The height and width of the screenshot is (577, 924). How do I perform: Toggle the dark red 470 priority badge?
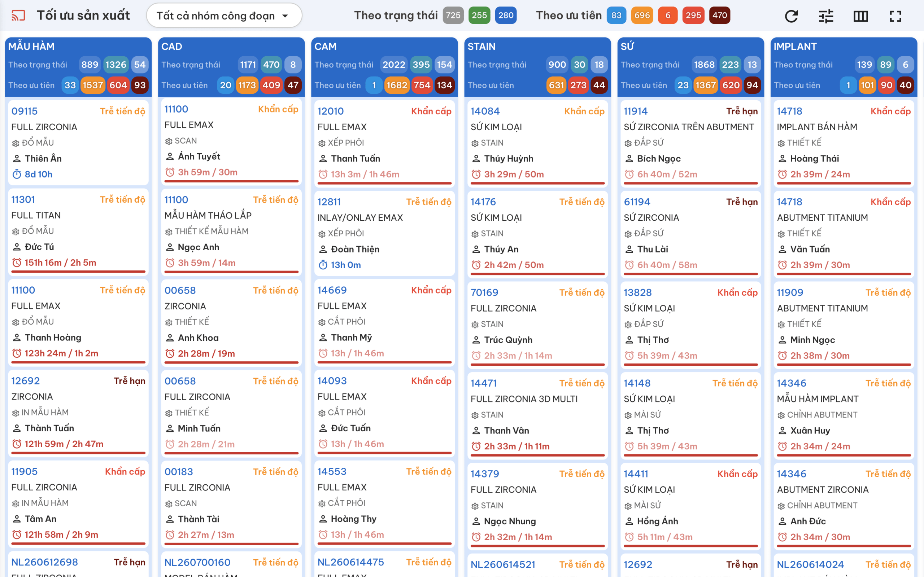[x=720, y=15]
